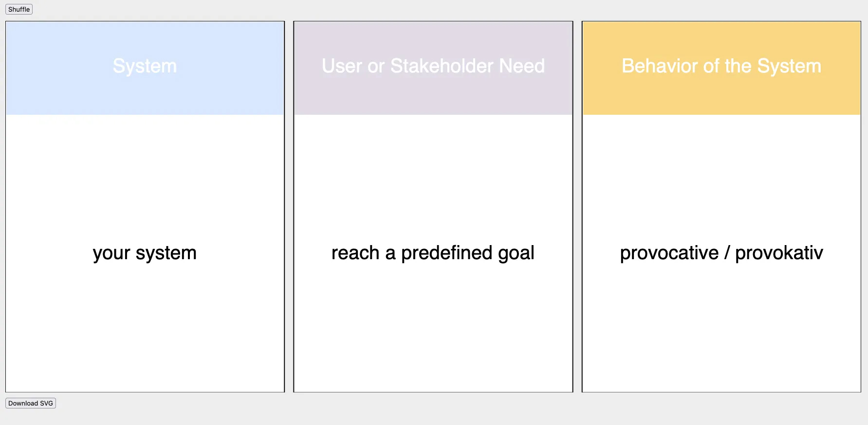Select the yellow Behavior of the System header
The image size is (868, 425).
tap(721, 68)
